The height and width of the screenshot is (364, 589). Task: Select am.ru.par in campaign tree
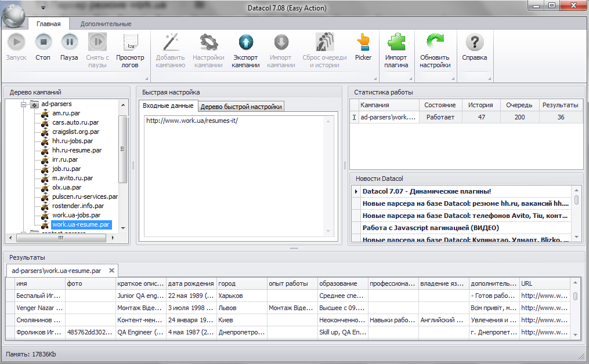66,113
